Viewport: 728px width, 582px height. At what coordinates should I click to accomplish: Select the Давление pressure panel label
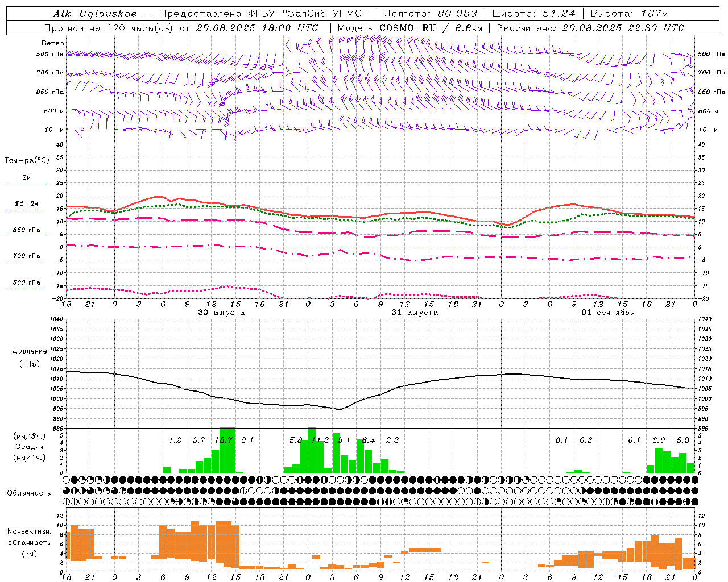30,351
